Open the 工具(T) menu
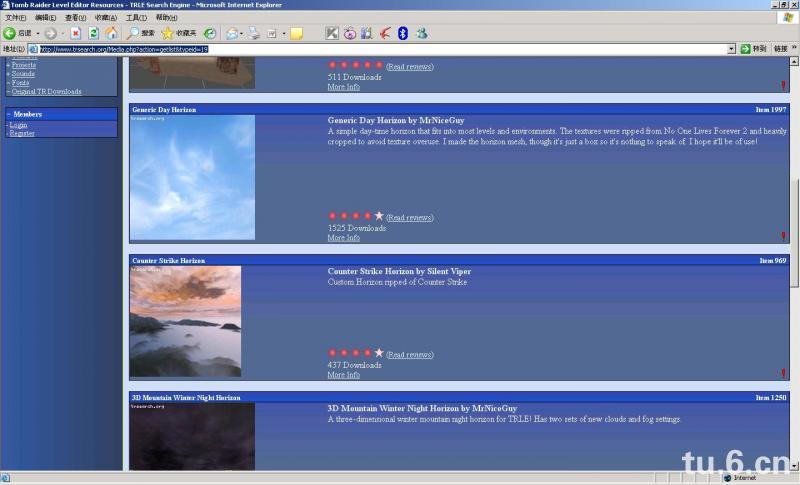This screenshot has width=800, height=485. click(136, 17)
